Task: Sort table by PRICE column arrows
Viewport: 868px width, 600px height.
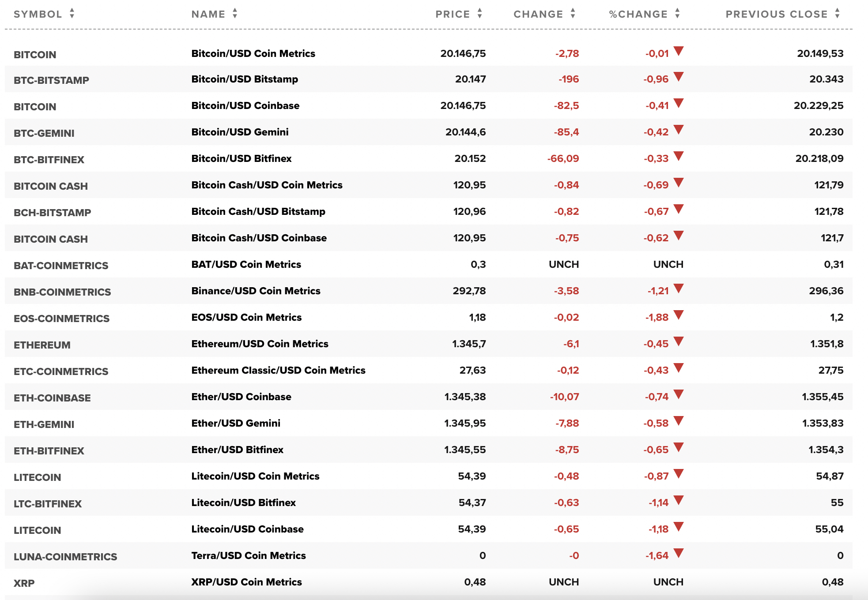Action: [479, 14]
